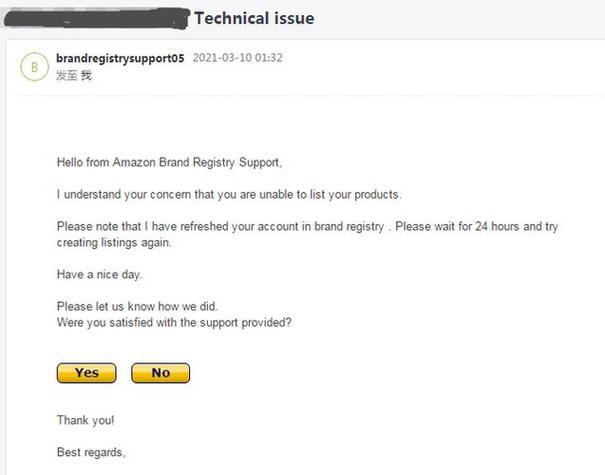This screenshot has width=605, height=475.
Task: Click the No satisfaction button
Action: pos(161,373)
